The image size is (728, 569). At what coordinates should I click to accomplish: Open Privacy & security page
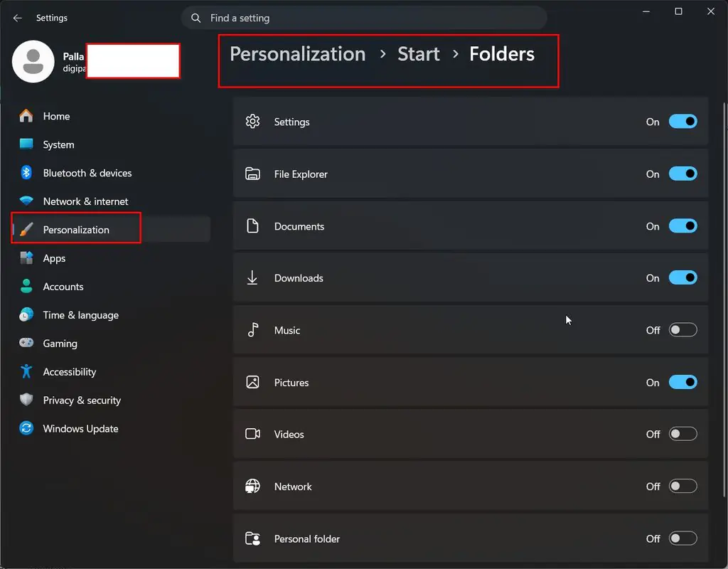112,400
